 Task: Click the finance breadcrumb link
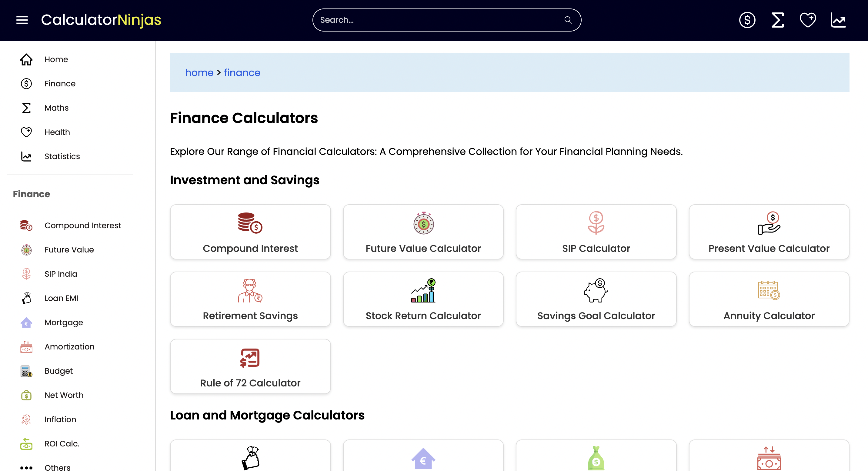coord(242,72)
